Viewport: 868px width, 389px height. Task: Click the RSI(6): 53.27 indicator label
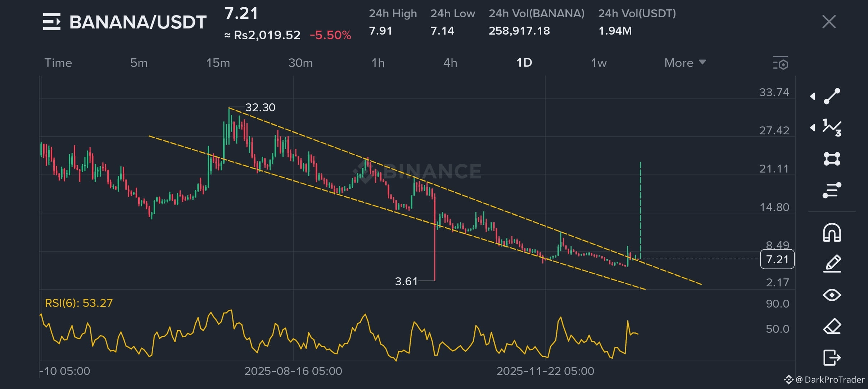(x=79, y=303)
